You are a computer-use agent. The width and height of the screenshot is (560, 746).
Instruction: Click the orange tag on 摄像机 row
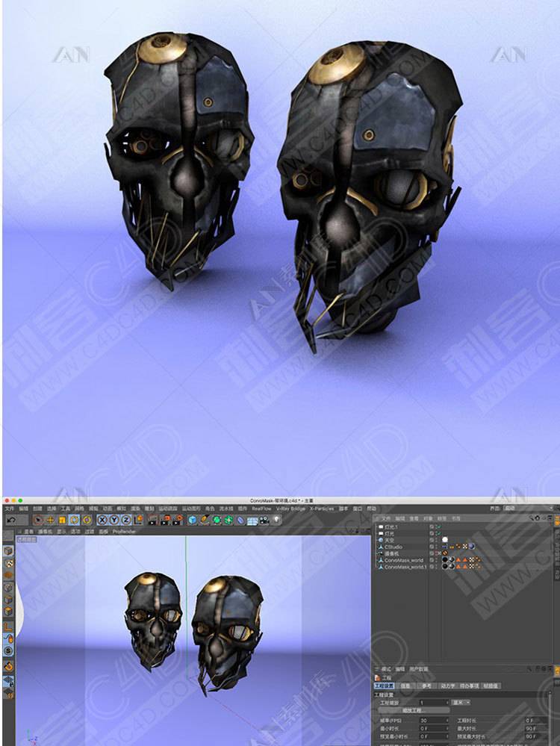[x=445, y=554]
